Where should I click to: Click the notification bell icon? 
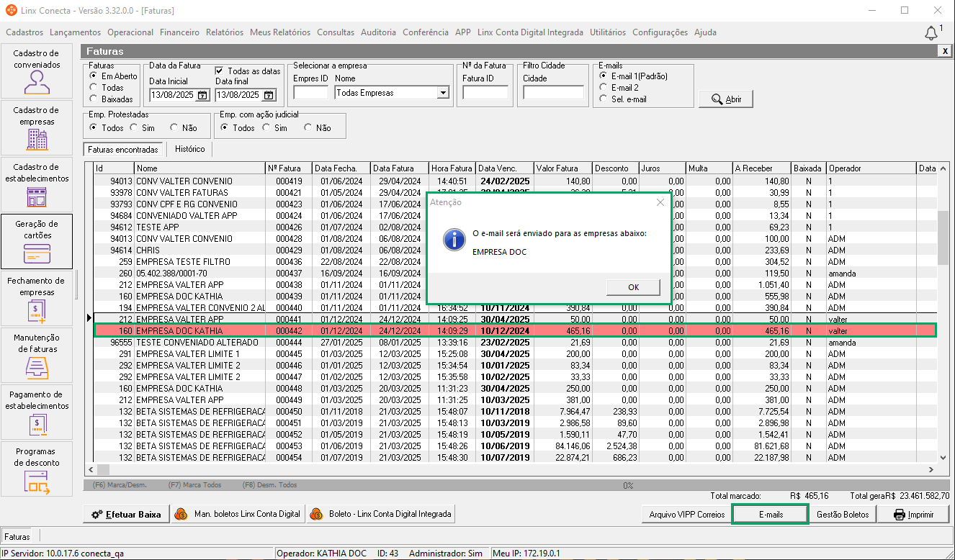pos(931,33)
